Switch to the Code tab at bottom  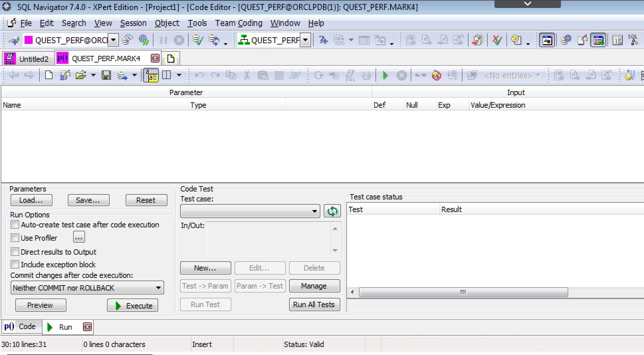(22, 327)
